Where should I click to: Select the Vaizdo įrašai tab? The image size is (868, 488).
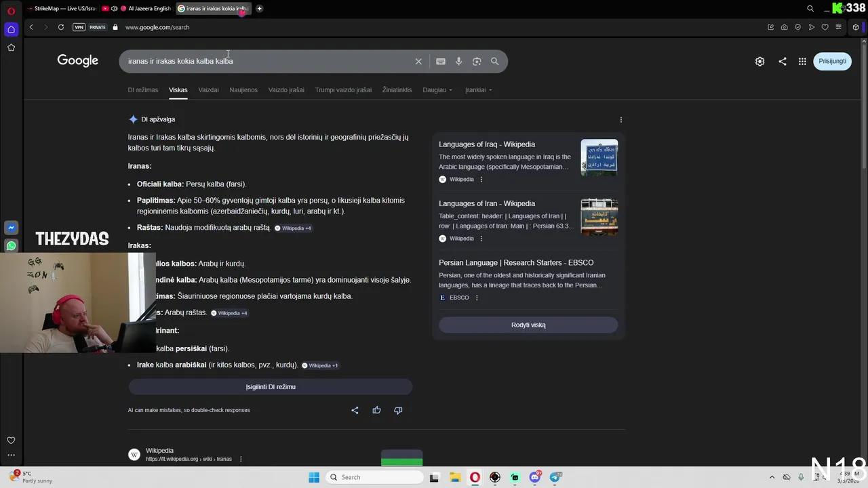(286, 89)
